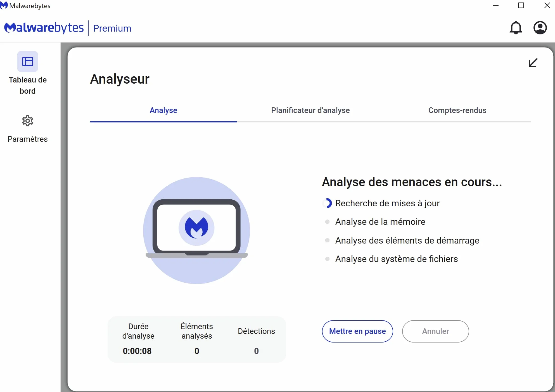Open the notifications bell
This screenshot has width=555, height=392.
(x=516, y=28)
